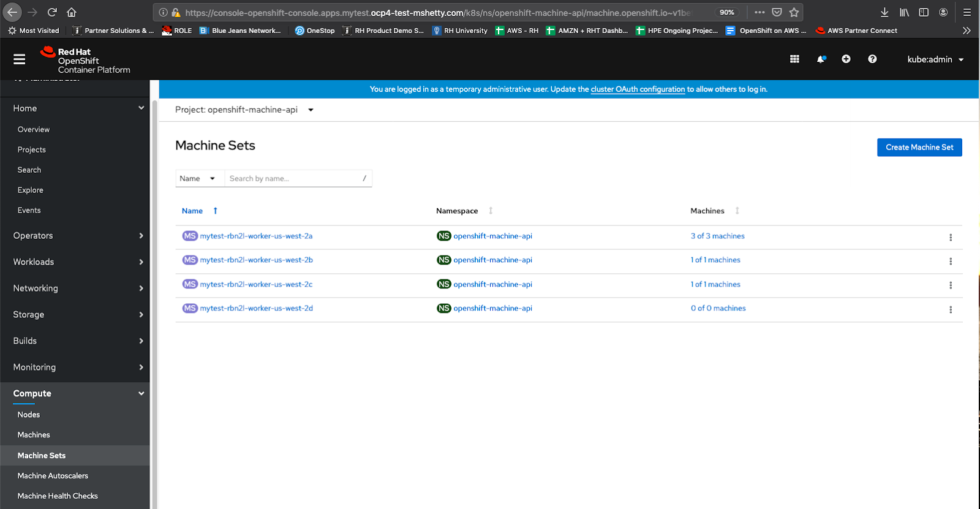The height and width of the screenshot is (509, 980).
Task: Click the browser reload page icon
Action: 52,12
